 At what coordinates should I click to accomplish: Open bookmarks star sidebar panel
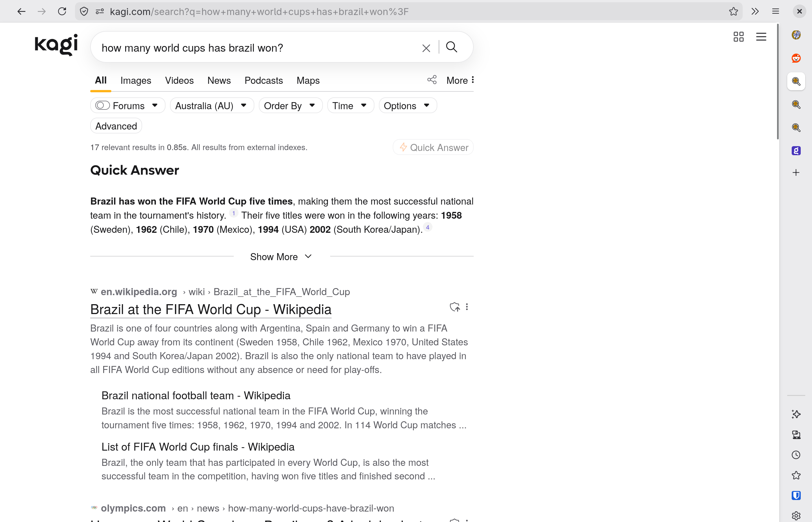click(796, 475)
